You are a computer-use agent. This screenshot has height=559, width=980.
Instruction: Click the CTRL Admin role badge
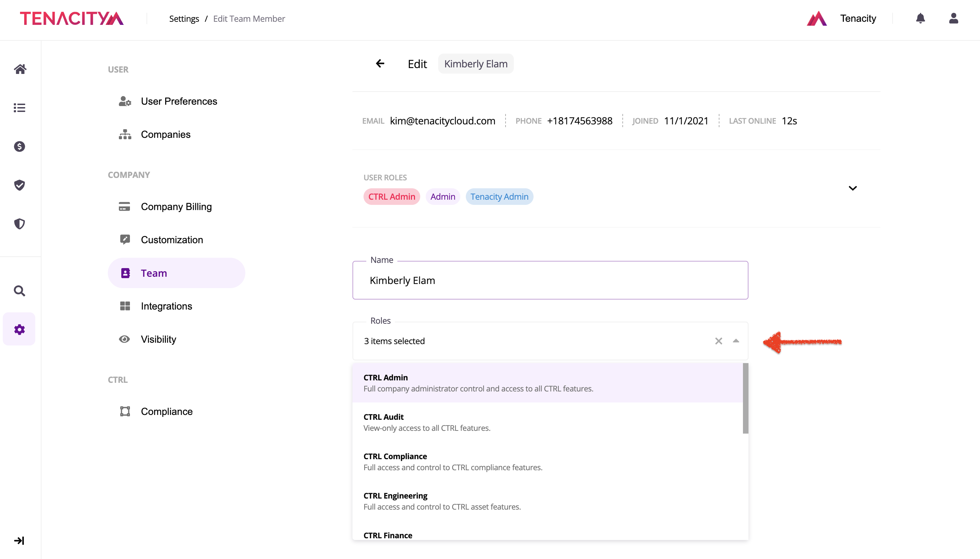(x=392, y=197)
